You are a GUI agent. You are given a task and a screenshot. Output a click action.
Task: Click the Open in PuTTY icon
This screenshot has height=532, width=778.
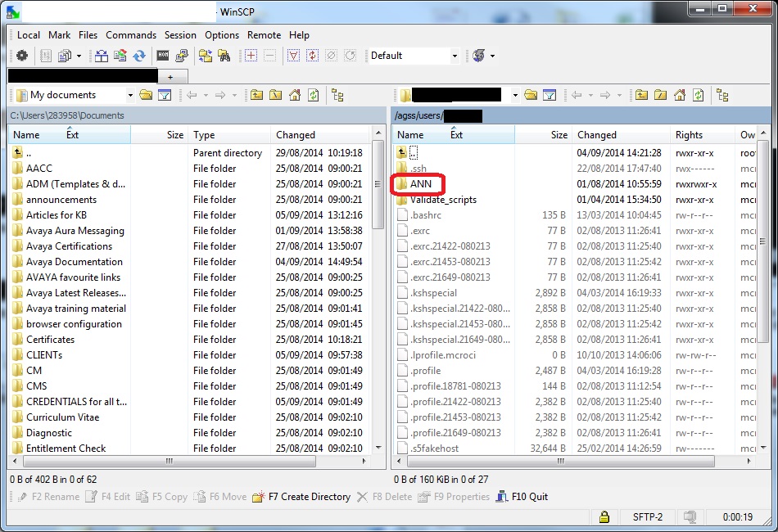coord(182,56)
